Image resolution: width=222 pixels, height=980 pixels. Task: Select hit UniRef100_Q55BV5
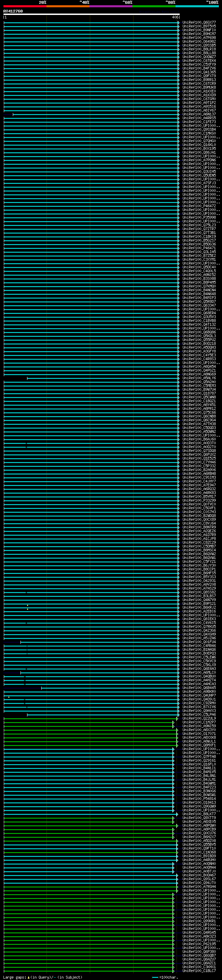[x=199, y=844]
